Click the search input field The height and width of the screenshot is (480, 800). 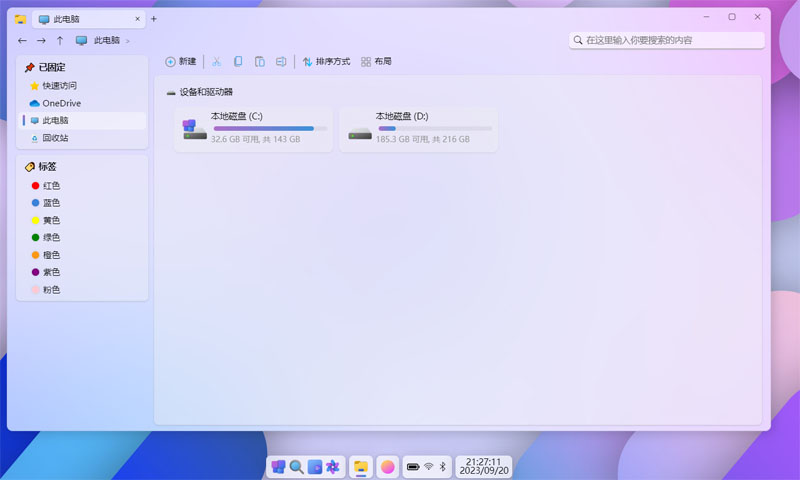[x=667, y=40]
